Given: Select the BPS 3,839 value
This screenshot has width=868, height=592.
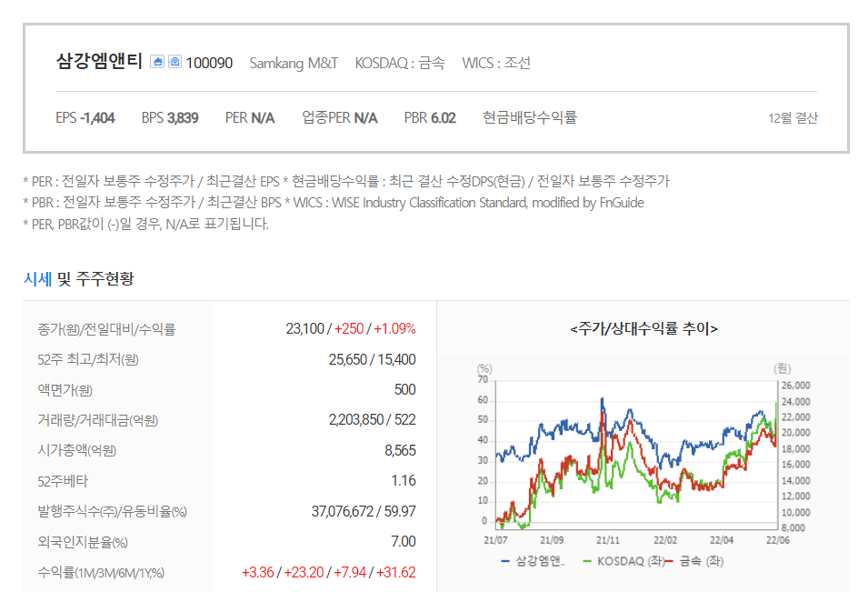Looking at the screenshot, I should tap(170, 118).
